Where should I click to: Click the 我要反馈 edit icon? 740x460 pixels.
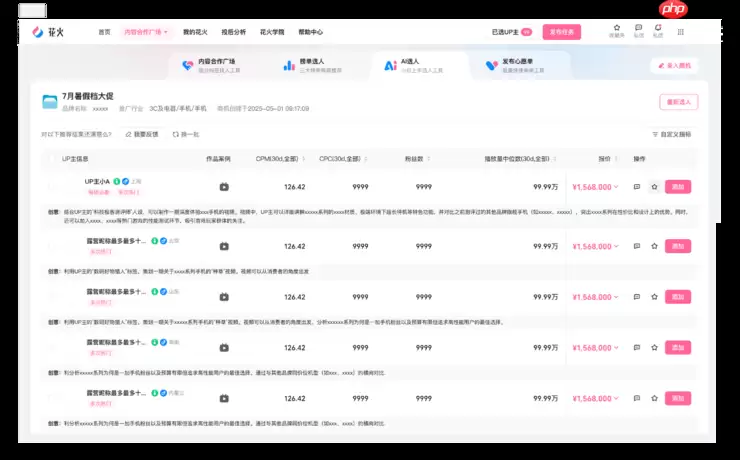128,134
